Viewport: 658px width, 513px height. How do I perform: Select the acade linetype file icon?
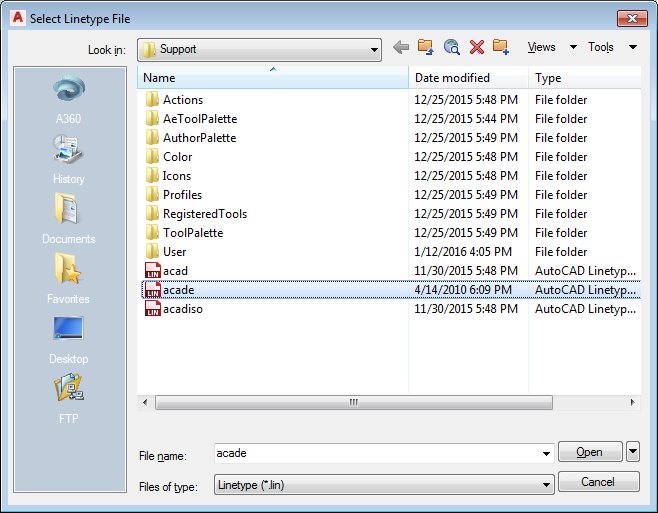pyautogui.click(x=153, y=290)
